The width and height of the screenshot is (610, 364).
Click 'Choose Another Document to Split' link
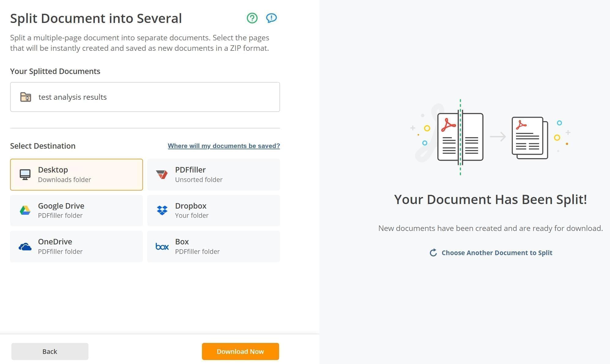pyautogui.click(x=491, y=253)
